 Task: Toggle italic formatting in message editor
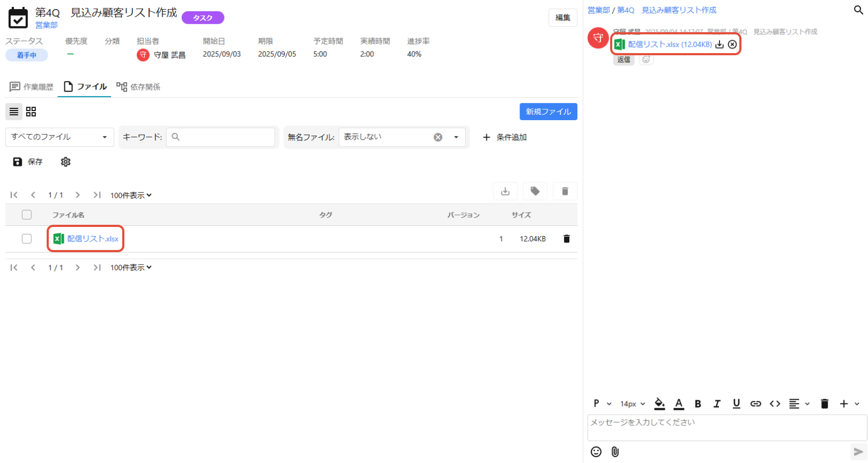pyautogui.click(x=717, y=403)
